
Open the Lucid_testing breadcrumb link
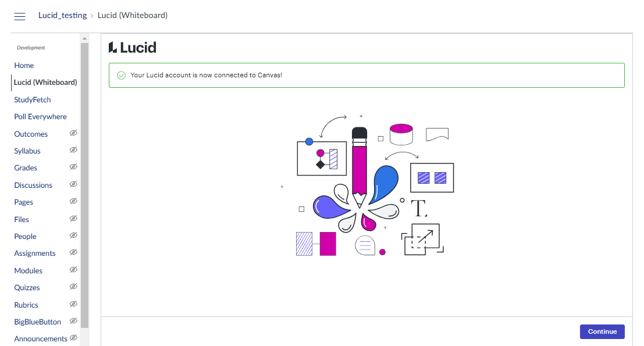coord(62,15)
